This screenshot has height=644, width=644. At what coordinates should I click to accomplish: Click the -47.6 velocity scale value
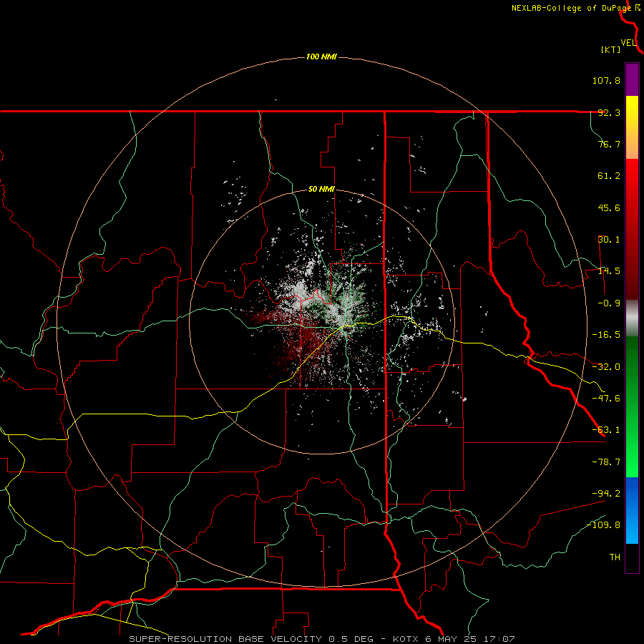pyautogui.click(x=606, y=399)
